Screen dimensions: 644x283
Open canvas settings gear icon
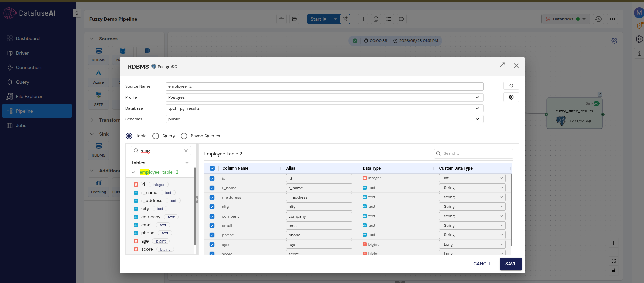(614, 41)
